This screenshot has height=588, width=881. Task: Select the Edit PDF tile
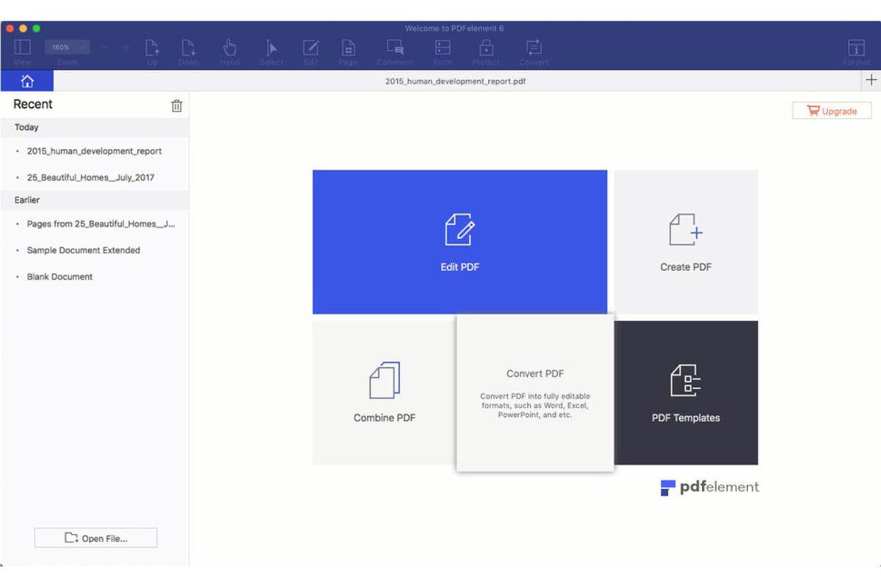click(x=460, y=242)
